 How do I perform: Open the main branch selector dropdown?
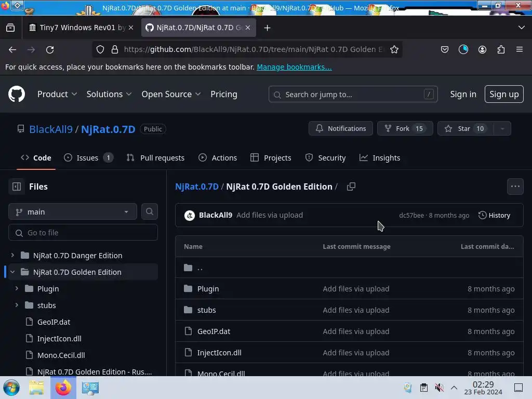pos(73,212)
